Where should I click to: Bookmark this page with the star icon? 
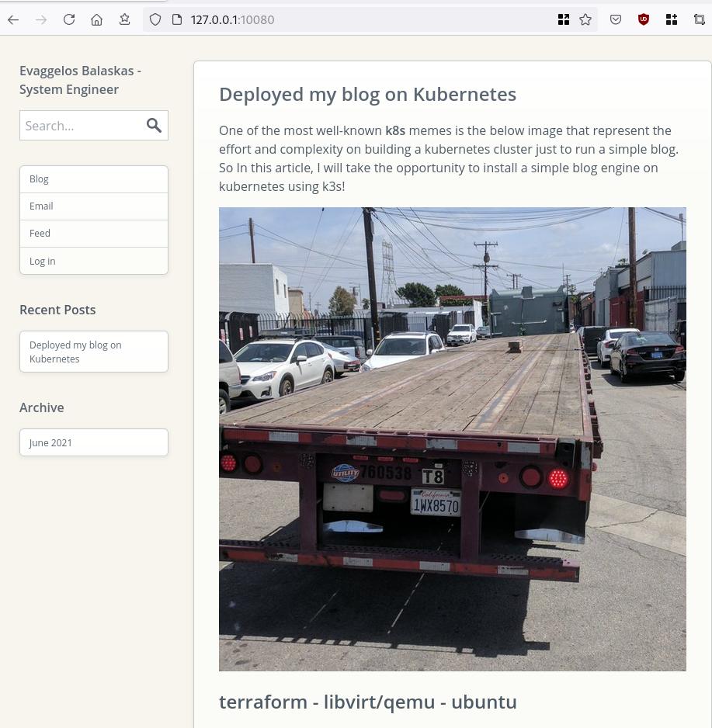click(585, 19)
